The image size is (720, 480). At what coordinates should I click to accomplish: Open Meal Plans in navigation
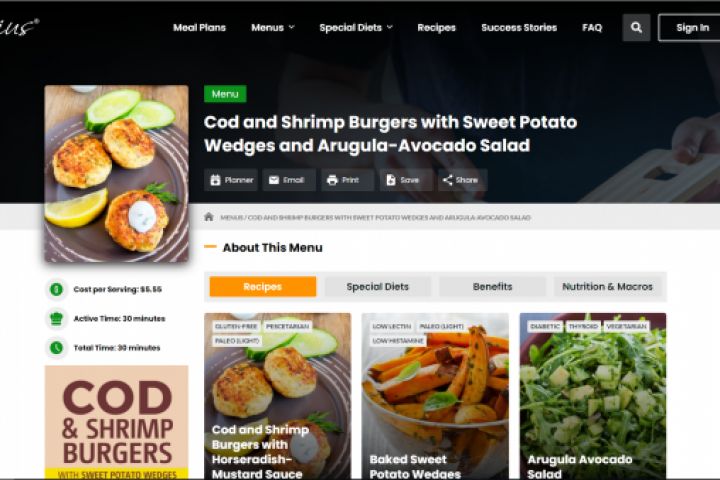click(x=199, y=28)
